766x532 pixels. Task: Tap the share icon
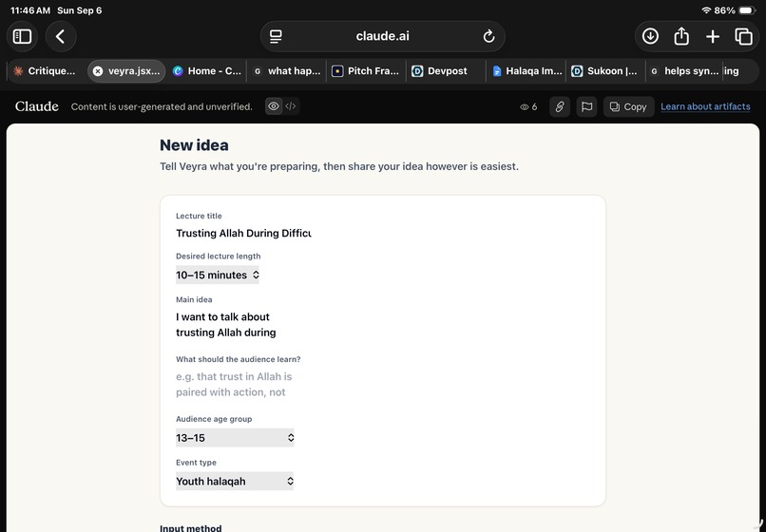pos(681,37)
